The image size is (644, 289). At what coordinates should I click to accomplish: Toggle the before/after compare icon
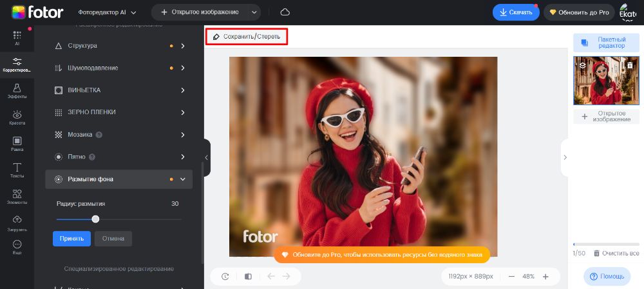coord(248,277)
